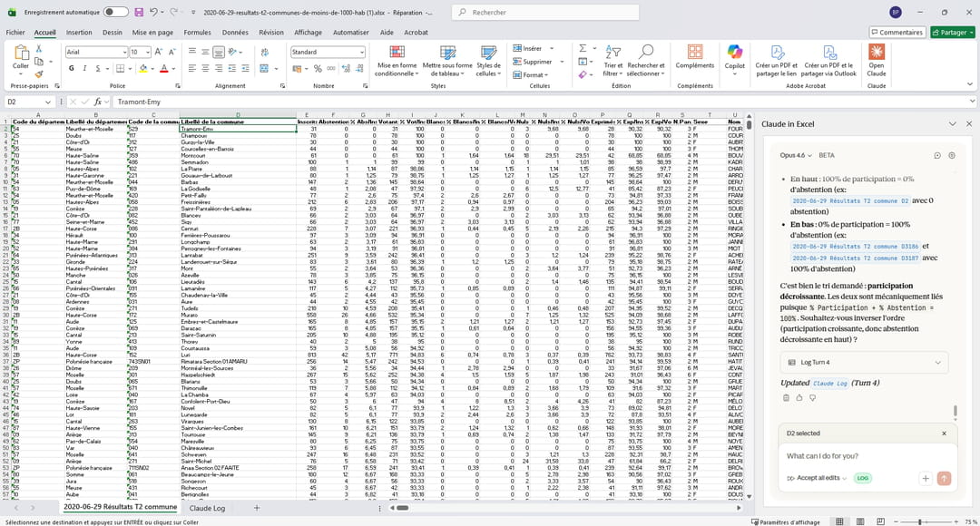This screenshot has height=526, width=980.
Task: Switch to the Claude Log sheet tab
Action: 207,508
